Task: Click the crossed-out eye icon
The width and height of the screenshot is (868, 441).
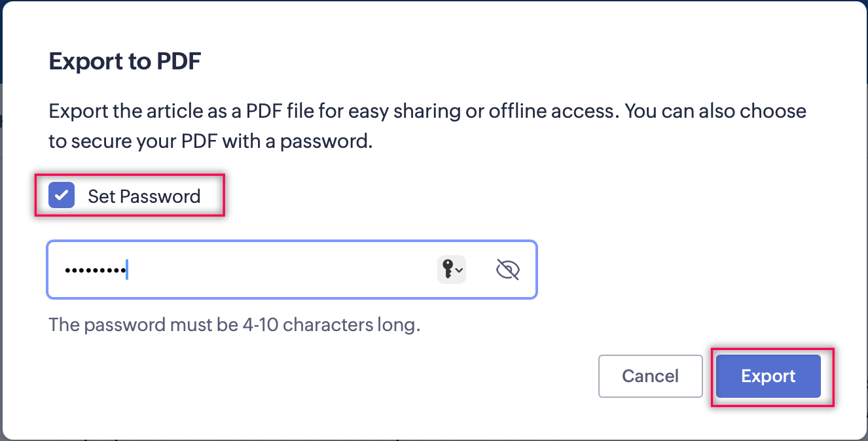Action: pos(507,270)
